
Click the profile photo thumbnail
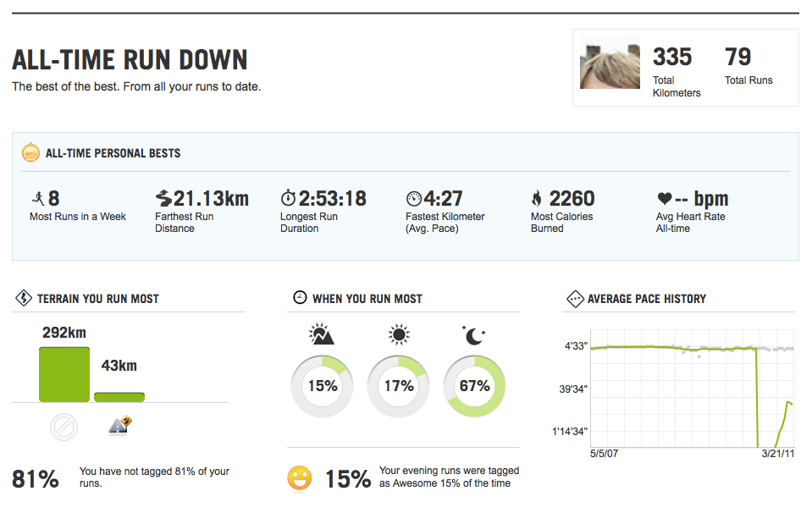[610, 67]
